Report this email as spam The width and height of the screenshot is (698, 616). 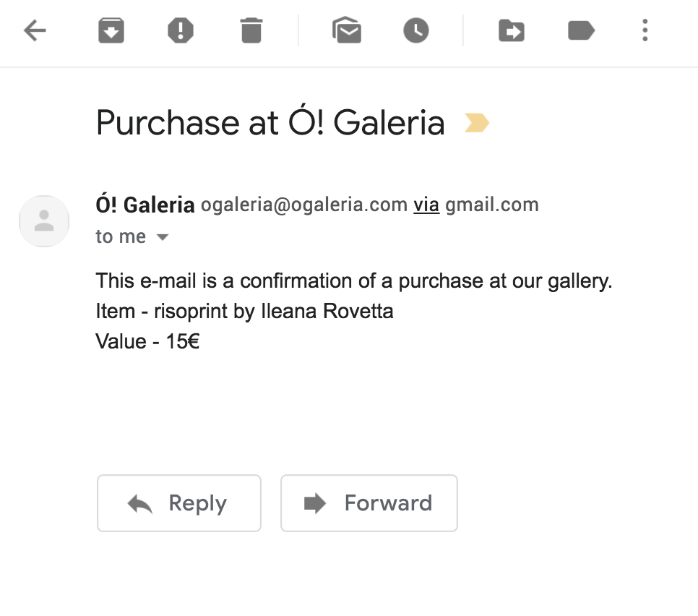181,30
